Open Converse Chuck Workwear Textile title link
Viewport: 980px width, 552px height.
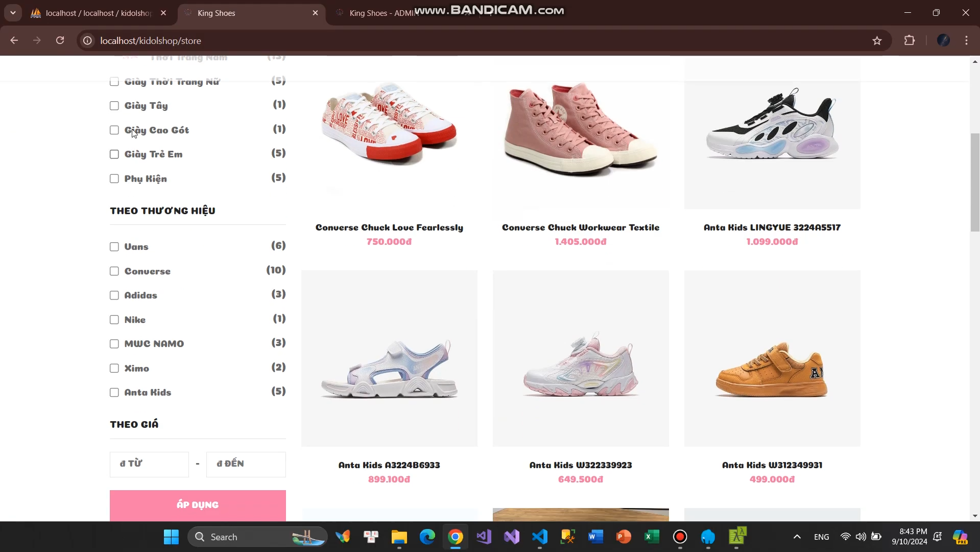pyautogui.click(x=581, y=227)
